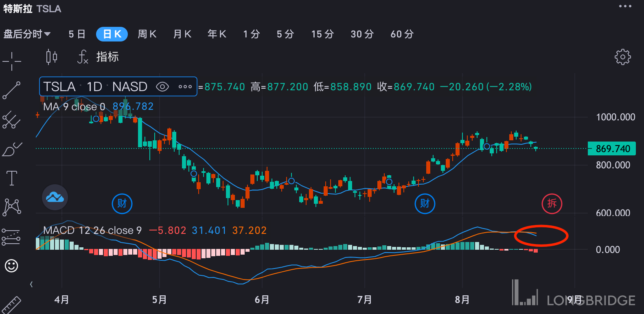Select the brush drawing tool
This screenshot has width=644, height=314.
coord(12,149)
